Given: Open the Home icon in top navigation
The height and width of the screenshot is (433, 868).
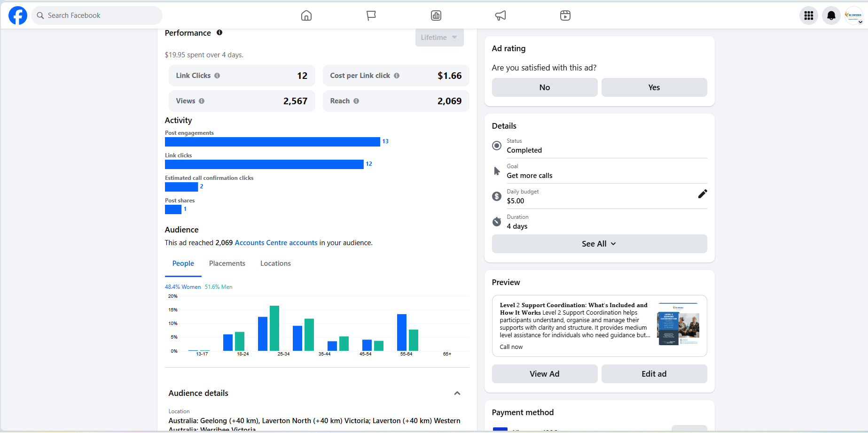Looking at the screenshot, I should tap(306, 15).
